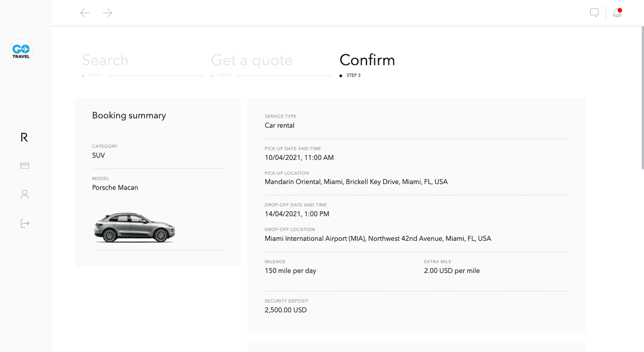
Task: Click the pick-up location address text
Action: pos(356,182)
